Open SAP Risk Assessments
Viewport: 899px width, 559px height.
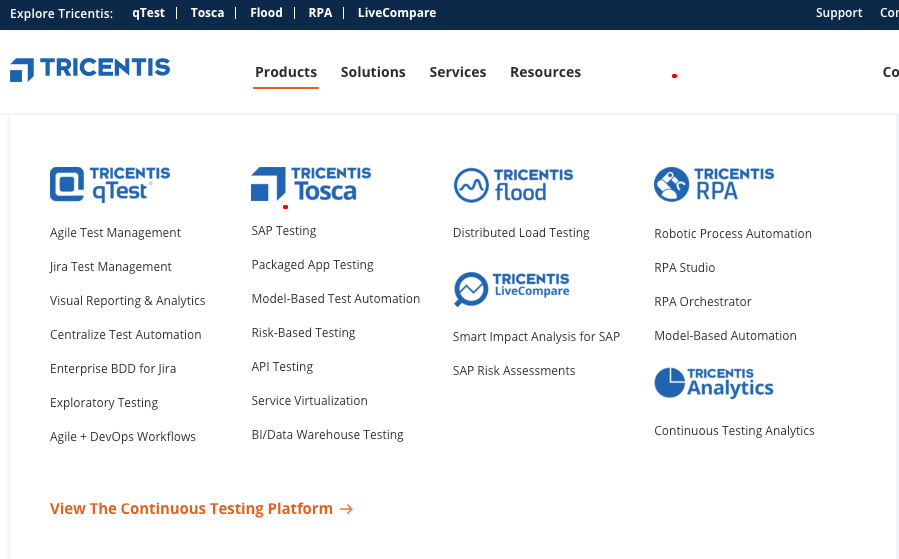point(514,371)
